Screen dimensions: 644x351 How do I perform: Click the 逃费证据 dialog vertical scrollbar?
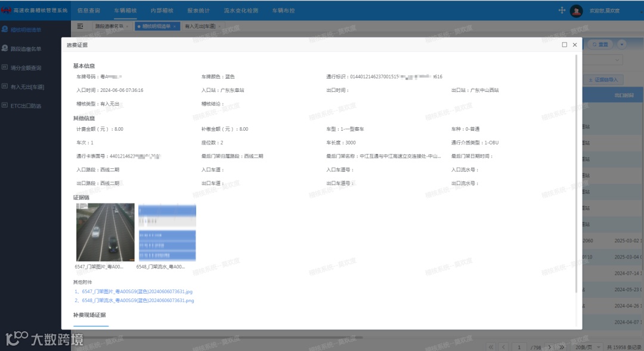click(x=576, y=174)
